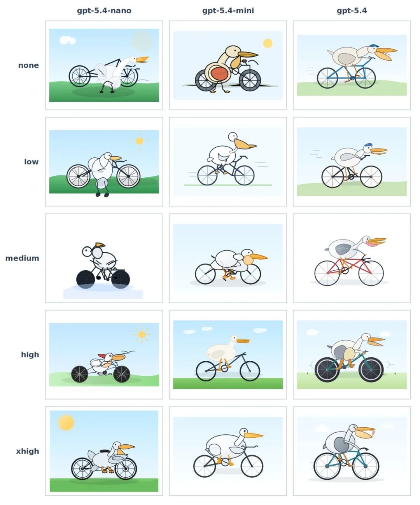View the gpt-5.4 medium red bicycle image
The height and width of the screenshot is (505, 420).
tap(352, 258)
